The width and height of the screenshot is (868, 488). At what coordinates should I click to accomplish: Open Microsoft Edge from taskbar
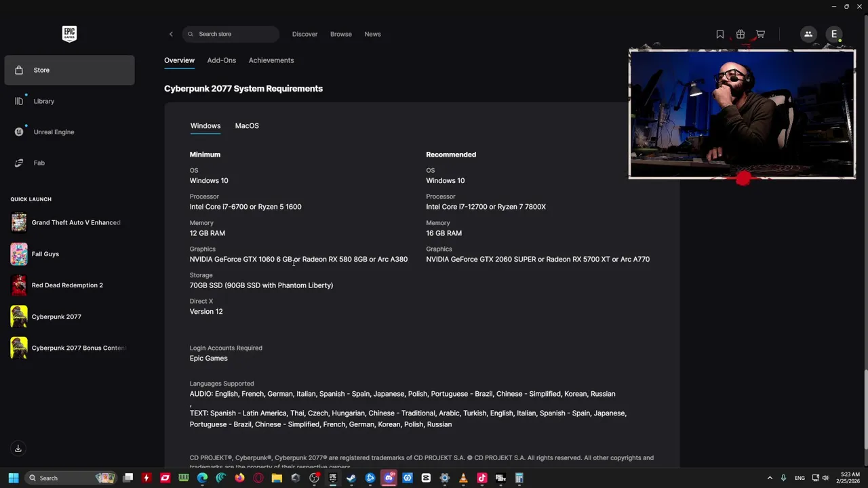tap(202, 478)
